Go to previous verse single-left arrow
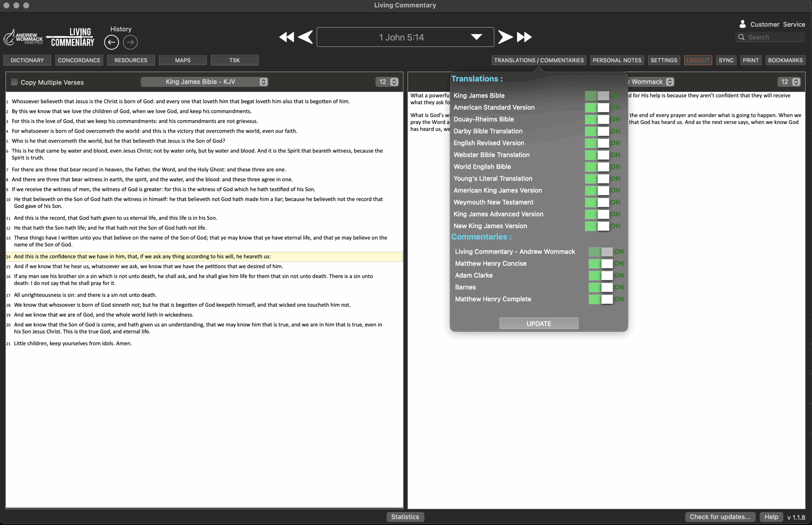 (305, 37)
